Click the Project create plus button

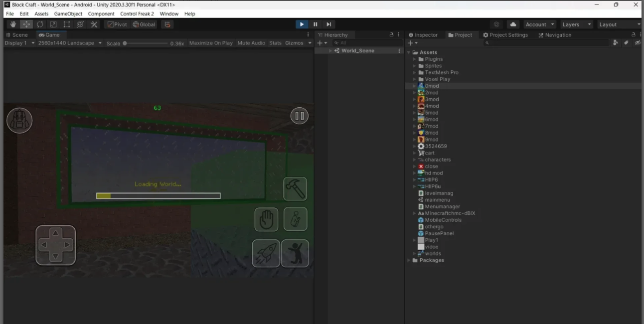coord(412,43)
